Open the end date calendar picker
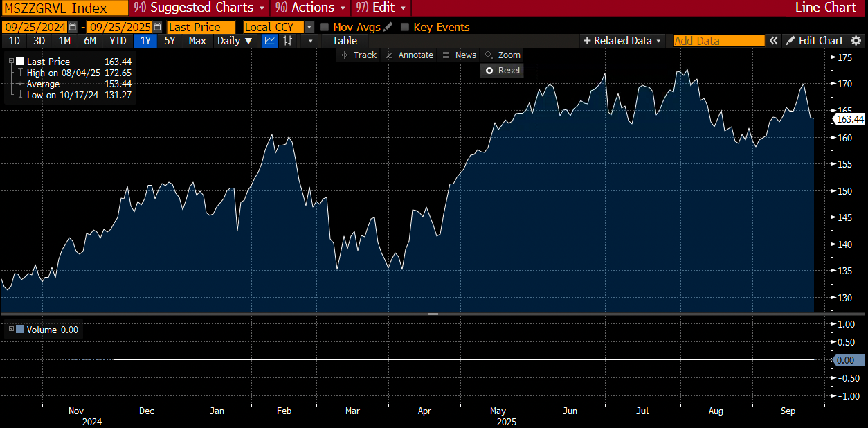The height and width of the screenshot is (428, 868). coord(157,27)
